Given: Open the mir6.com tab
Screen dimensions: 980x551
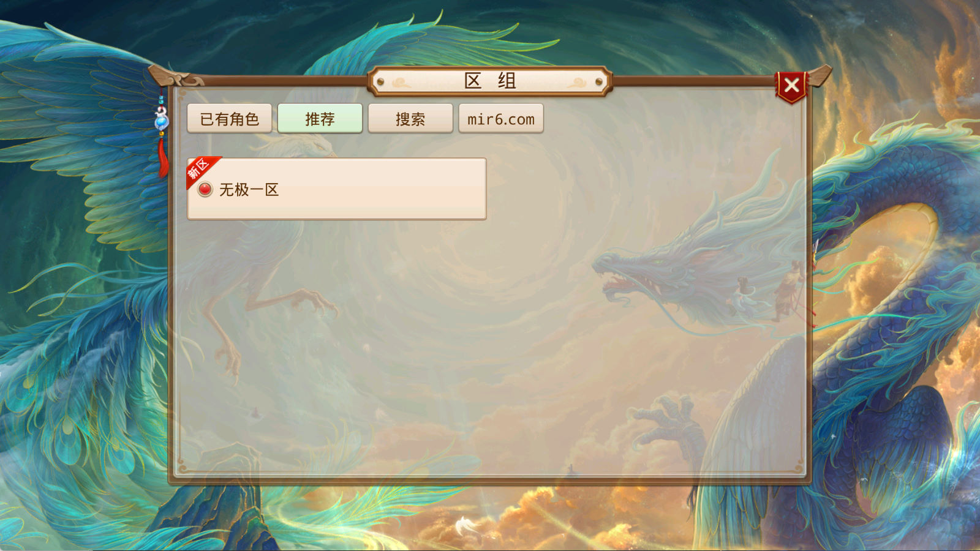Looking at the screenshot, I should pyautogui.click(x=501, y=118).
